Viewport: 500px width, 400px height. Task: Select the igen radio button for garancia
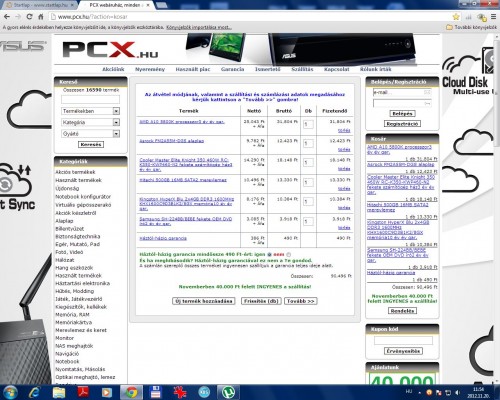(270, 255)
